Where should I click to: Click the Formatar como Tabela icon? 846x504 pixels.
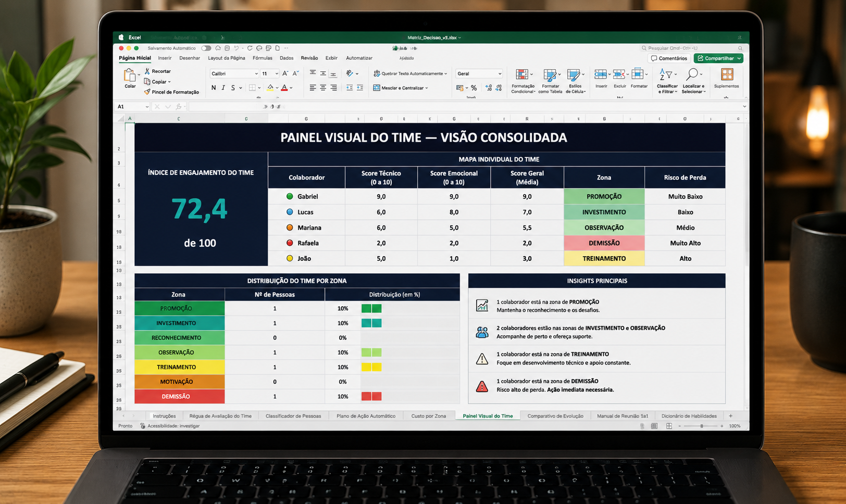click(549, 75)
